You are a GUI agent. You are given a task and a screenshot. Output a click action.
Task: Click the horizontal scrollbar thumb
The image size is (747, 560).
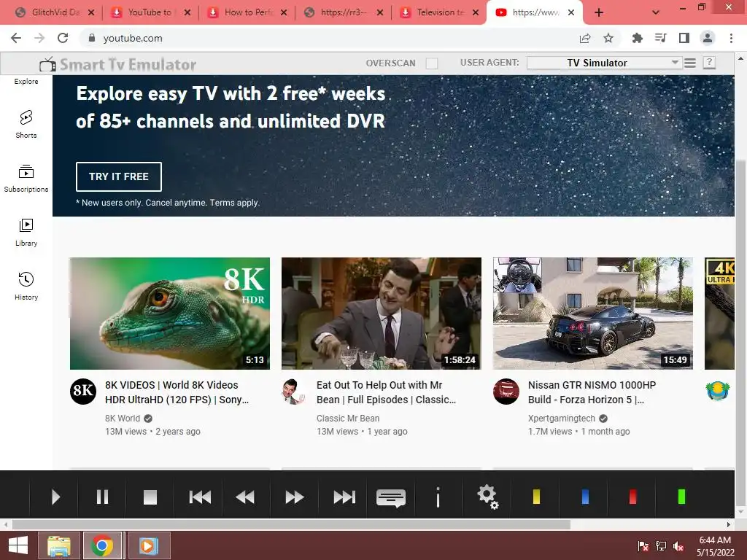point(291,524)
